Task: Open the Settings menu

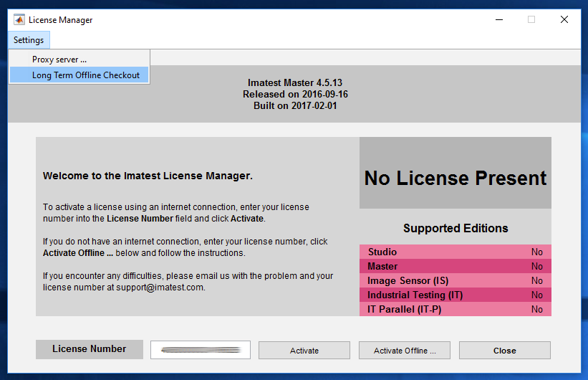Action: tap(29, 40)
